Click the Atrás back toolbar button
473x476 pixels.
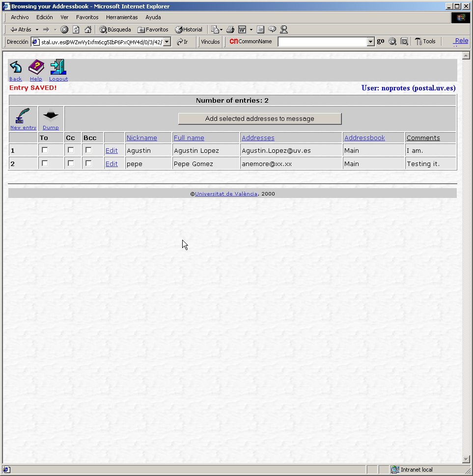[21, 29]
